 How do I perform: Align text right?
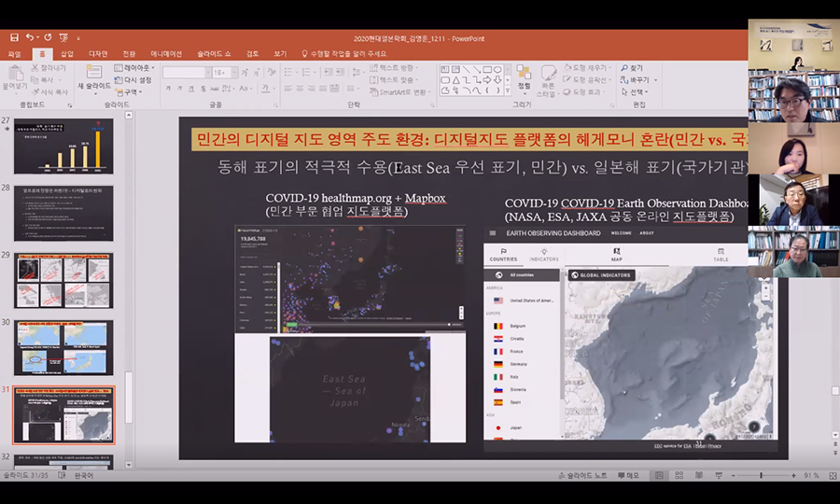[x=311, y=89]
